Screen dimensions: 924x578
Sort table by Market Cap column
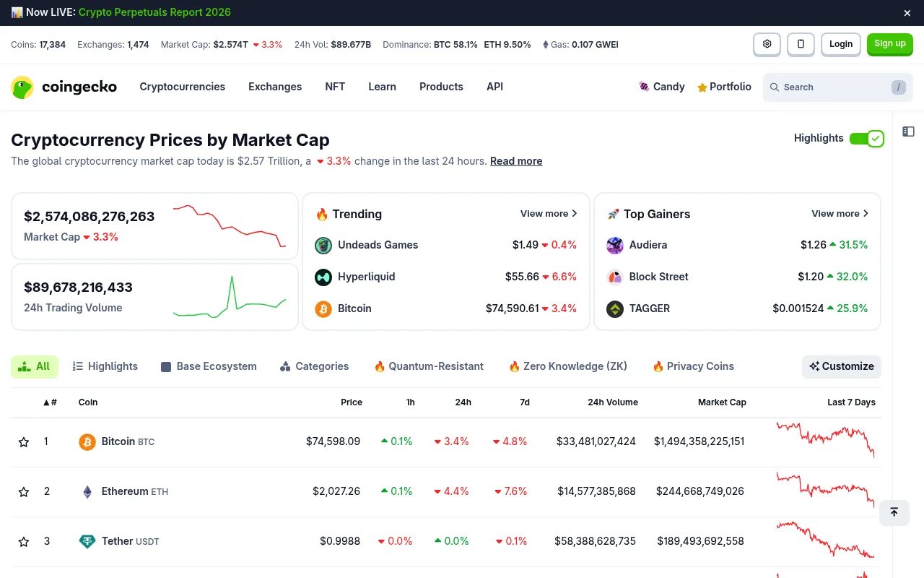(722, 402)
